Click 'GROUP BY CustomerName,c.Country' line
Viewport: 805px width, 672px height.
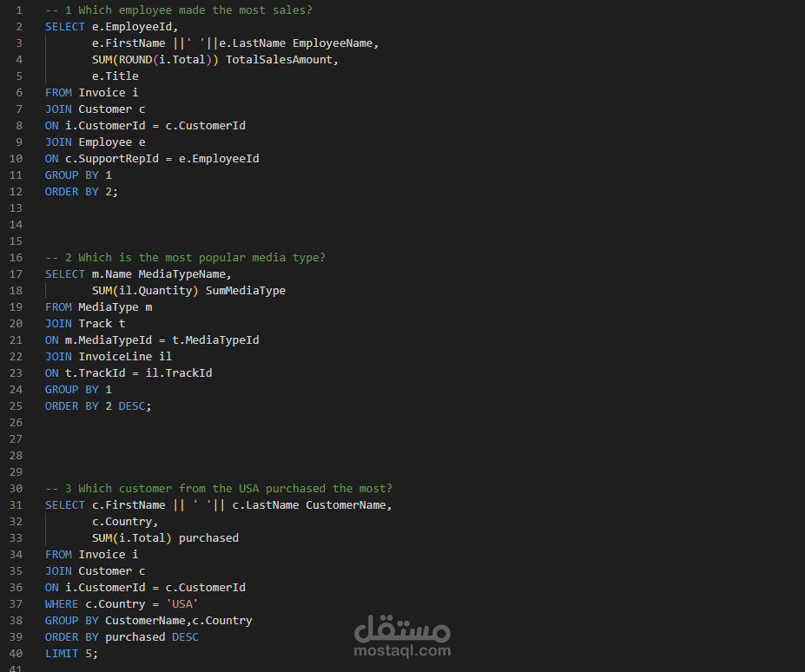(x=148, y=621)
